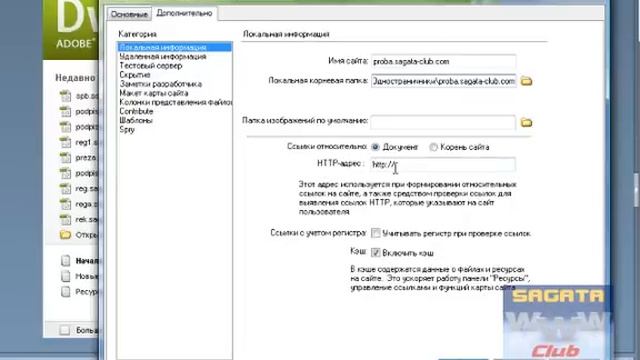Toggle the Включить кэш checkbox
Image resolution: width=640 pixels, height=360 pixels.
pos(376,253)
